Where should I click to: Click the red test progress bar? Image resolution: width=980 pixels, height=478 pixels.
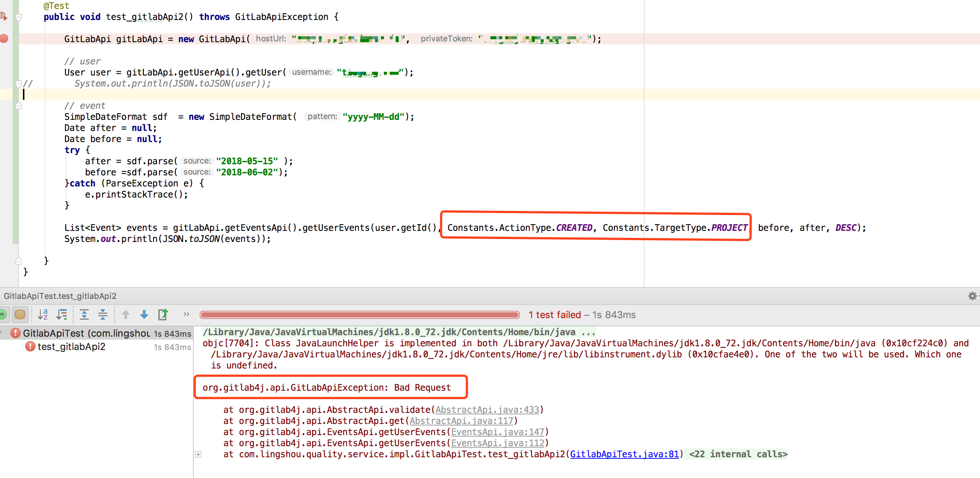point(359,315)
